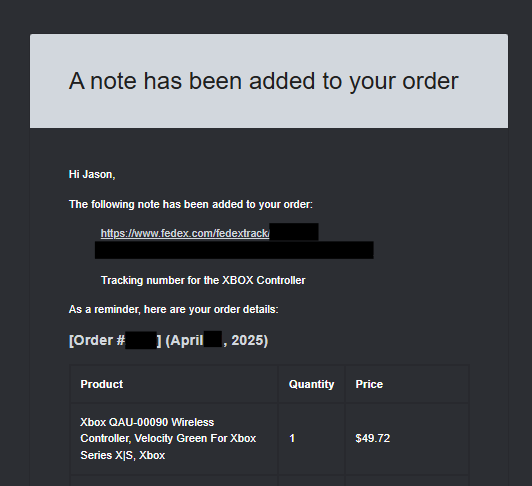This screenshot has height=486, width=532.
Task: Select the Xbox QAU-00090 Wireless Controller product name
Action: point(168,438)
